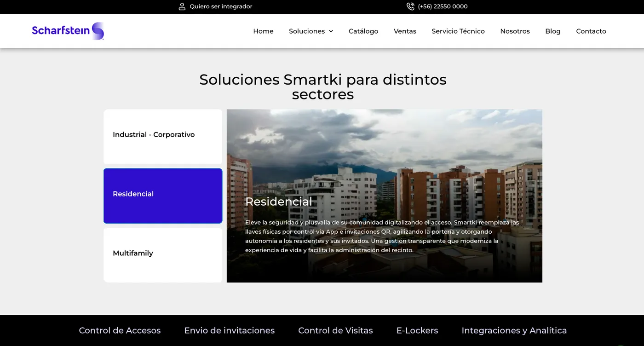The width and height of the screenshot is (644, 346).
Task: Click the Soluciones Smartki para distintos sectores heading
Action: (323, 86)
